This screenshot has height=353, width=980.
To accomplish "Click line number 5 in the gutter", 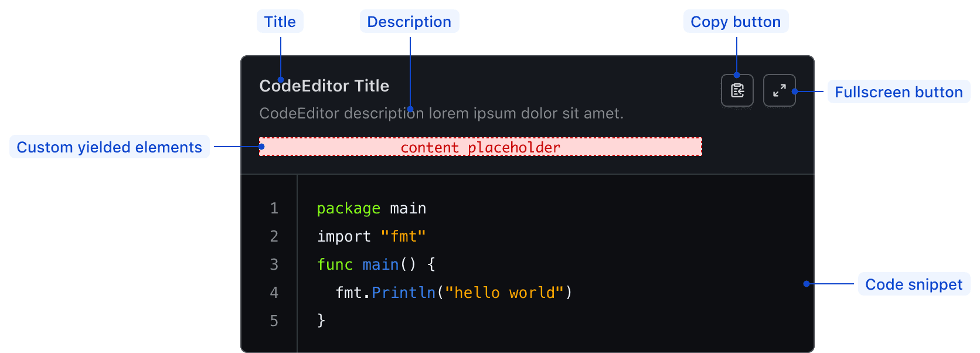I will pyautogui.click(x=274, y=321).
